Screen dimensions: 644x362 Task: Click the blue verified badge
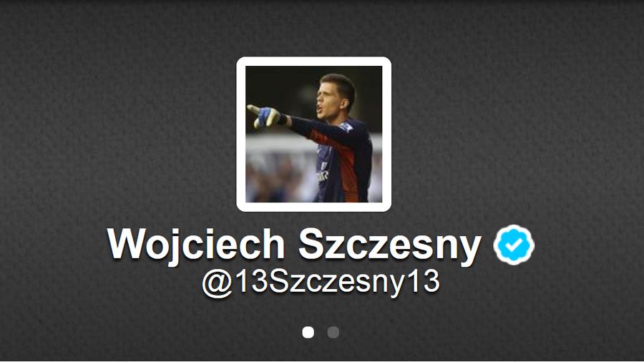click(513, 245)
